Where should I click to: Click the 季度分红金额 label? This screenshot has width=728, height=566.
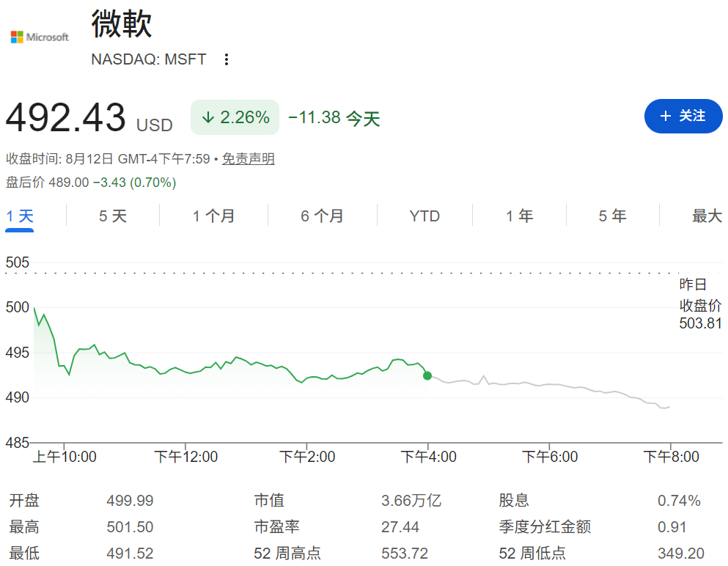(545, 527)
